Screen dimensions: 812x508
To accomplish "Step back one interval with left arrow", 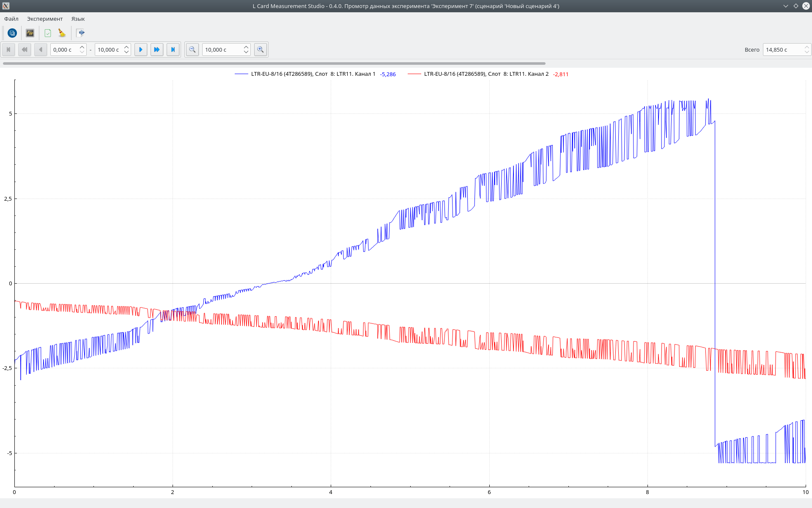I will [x=41, y=50].
